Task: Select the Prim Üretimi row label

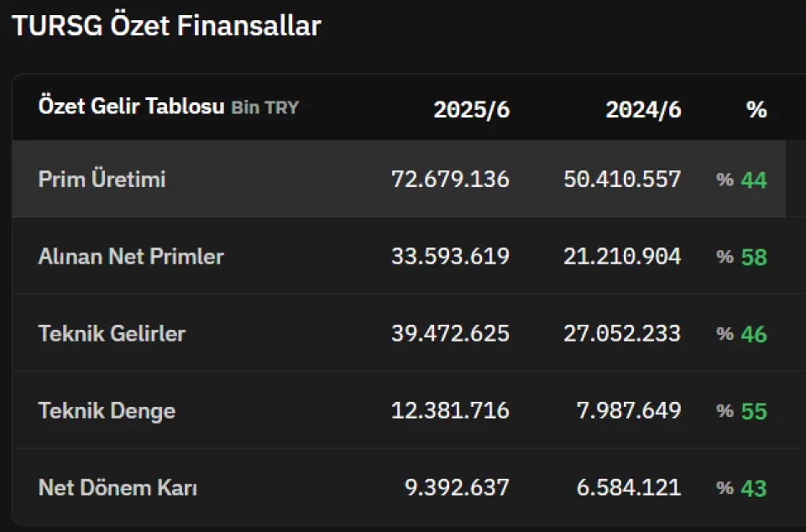Action: (x=102, y=180)
